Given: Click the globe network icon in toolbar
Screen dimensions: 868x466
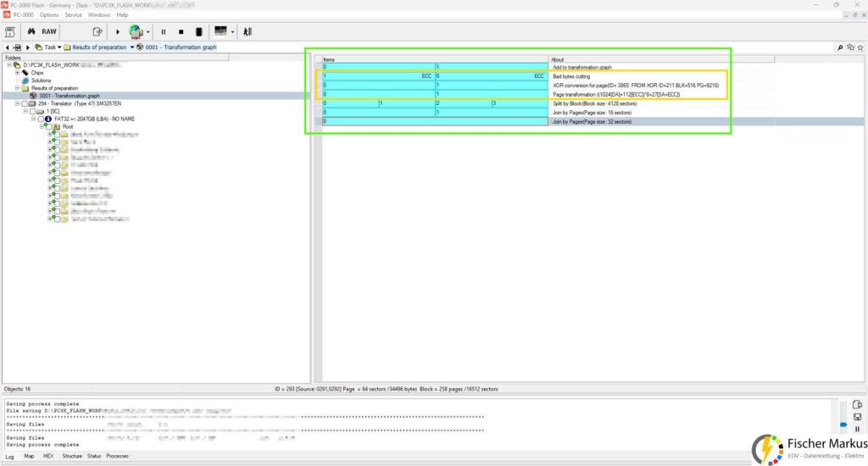Looking at the screenshot, I should click(136, 31).
